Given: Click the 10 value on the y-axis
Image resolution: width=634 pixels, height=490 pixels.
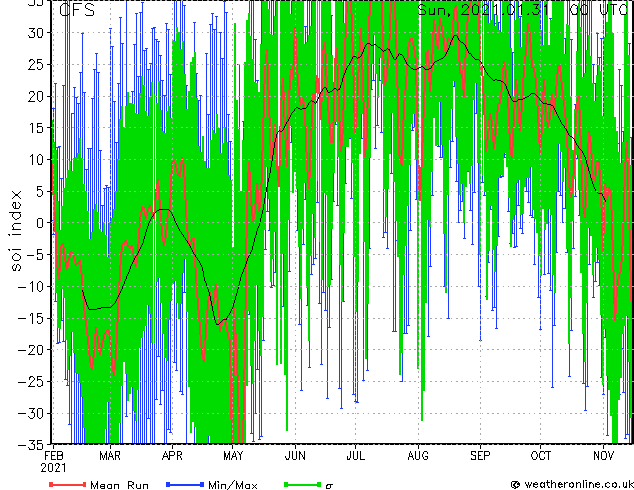Looking at the screenshot, I should coord(35,160).
